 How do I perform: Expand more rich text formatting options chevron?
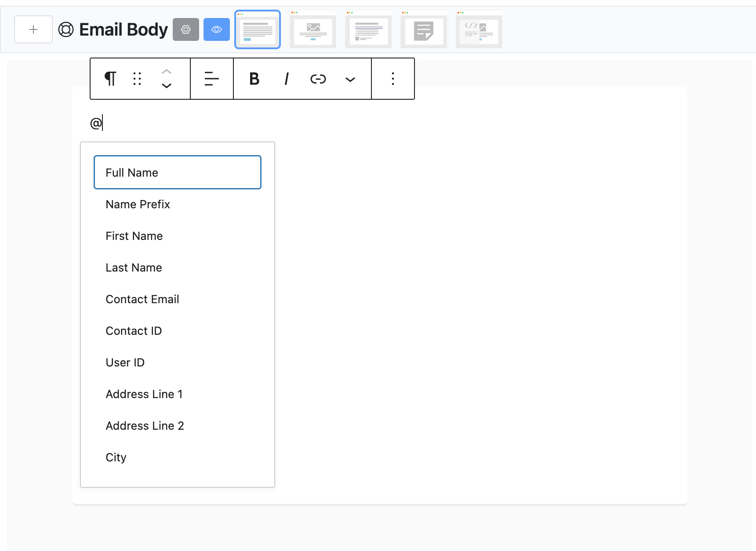coord(350,80)
